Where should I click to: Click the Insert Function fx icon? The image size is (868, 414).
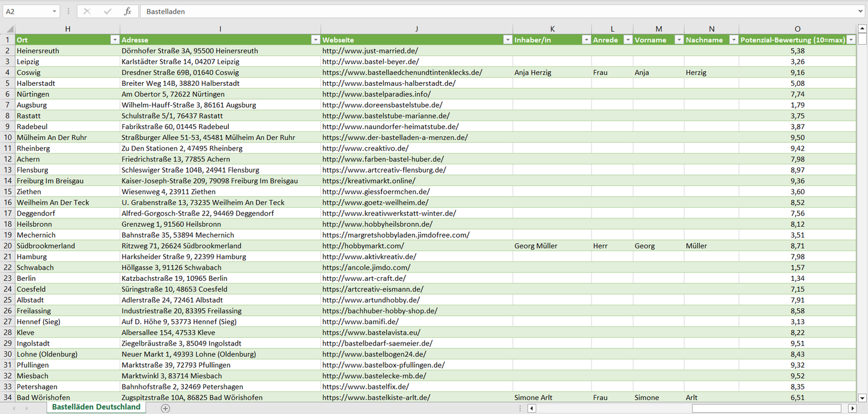[x=127, y=11]
